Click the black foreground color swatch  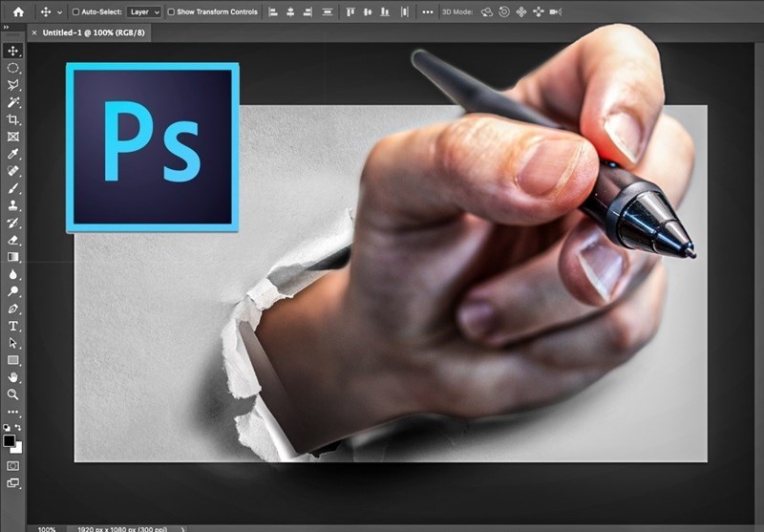click(9, 440)
